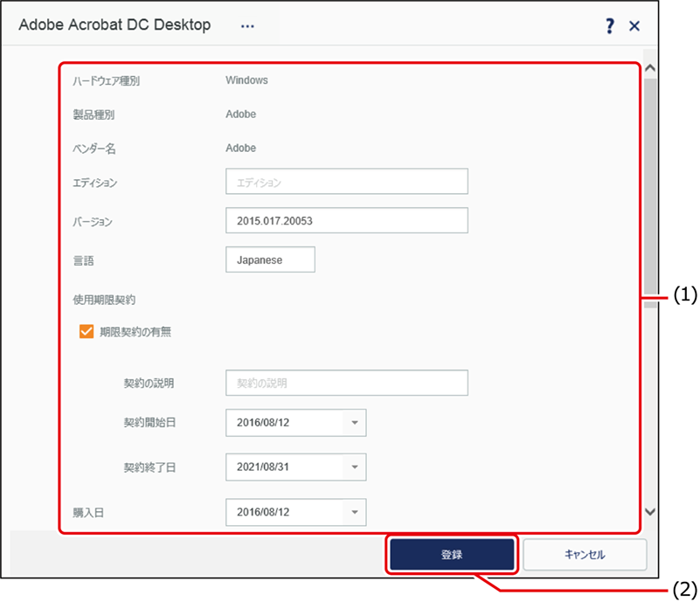Click the エディション input field
Screen dimensions: 700x602
pos(347,181)
